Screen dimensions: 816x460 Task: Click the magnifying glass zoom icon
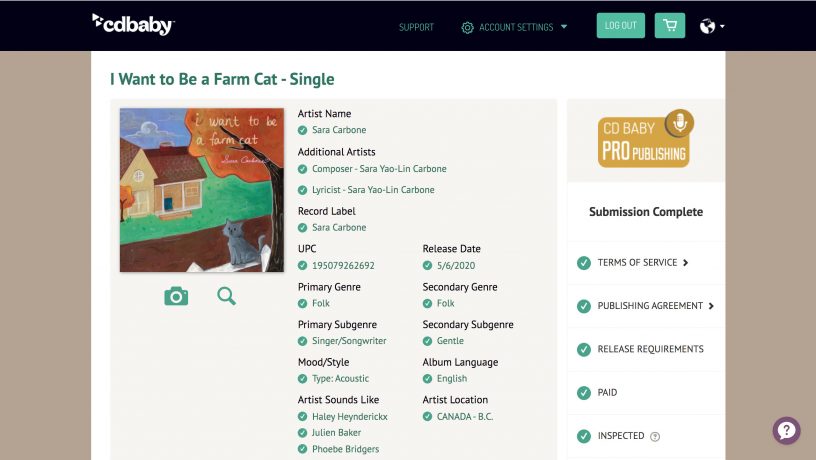click(227, 296)
